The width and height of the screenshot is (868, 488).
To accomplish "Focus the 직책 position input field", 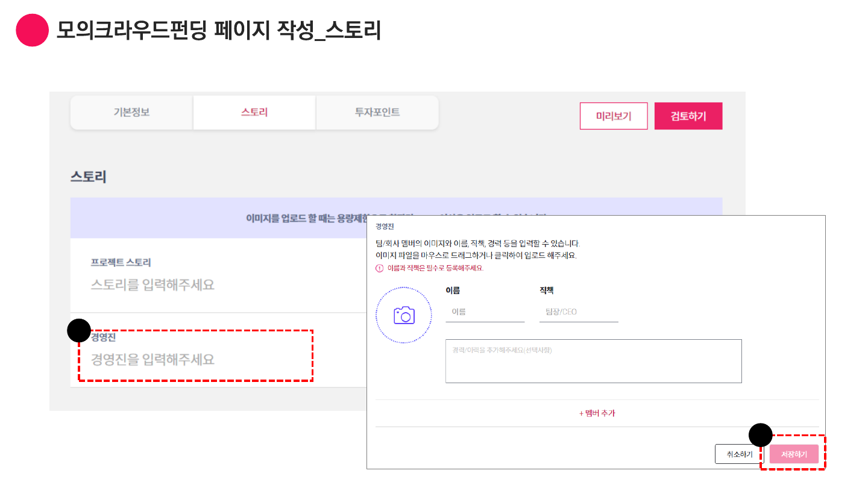I will (579, 312).
